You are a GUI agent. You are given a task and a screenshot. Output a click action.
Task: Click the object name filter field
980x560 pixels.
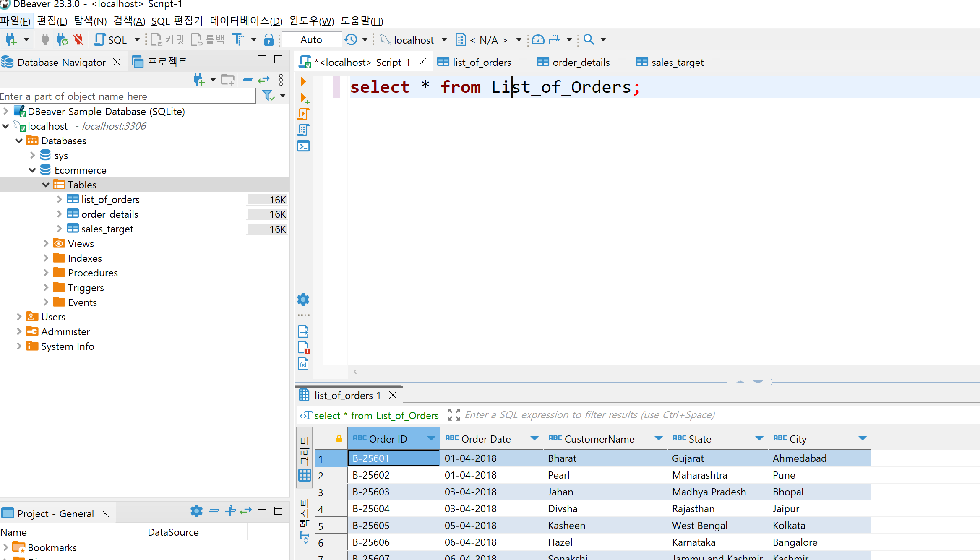pos(126,96)
